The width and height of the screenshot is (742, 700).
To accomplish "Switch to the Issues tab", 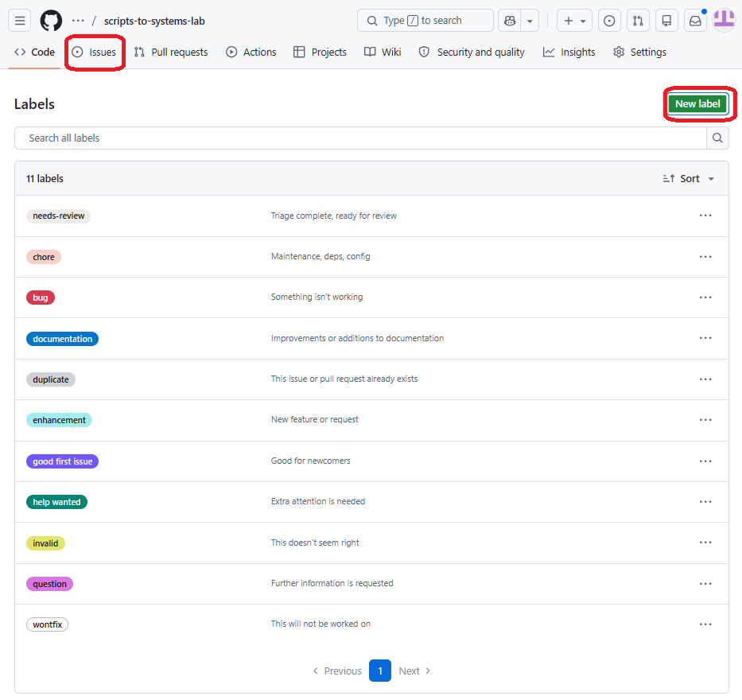I will pyautogui.click(x=94, y=52).
